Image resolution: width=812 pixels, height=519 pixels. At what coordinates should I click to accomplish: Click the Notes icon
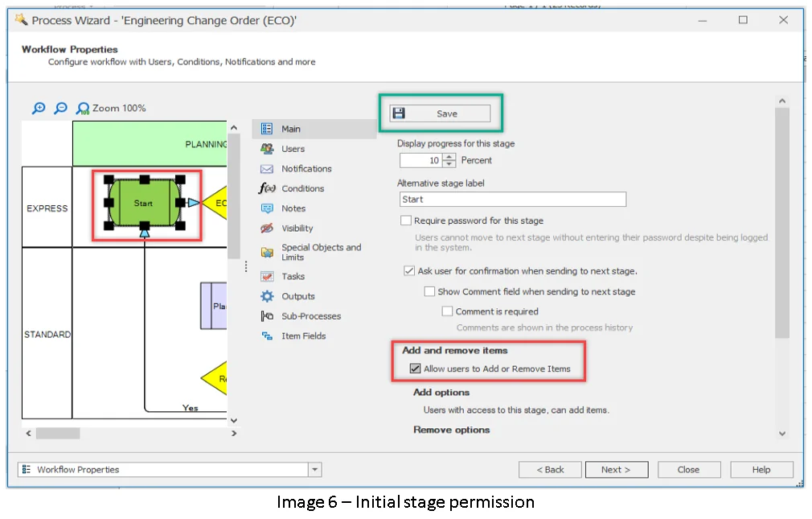pyautogui.click(x=267, y=208)
